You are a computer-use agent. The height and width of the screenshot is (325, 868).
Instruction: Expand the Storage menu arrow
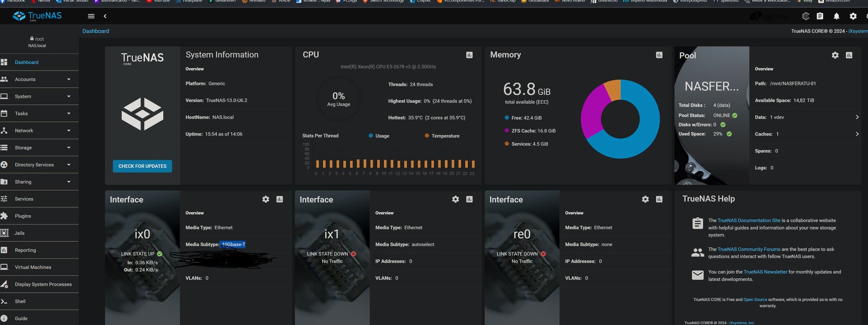69,148
